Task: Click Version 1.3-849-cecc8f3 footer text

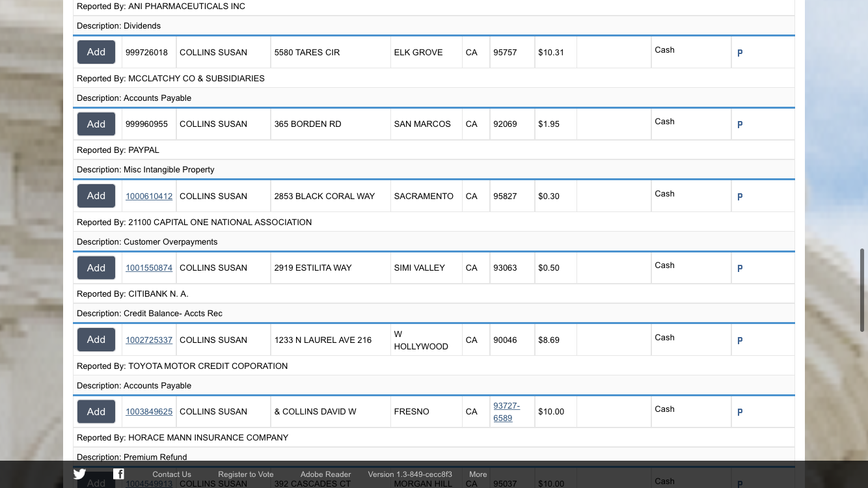Action: pyautogui.click(x=410, y=474)
